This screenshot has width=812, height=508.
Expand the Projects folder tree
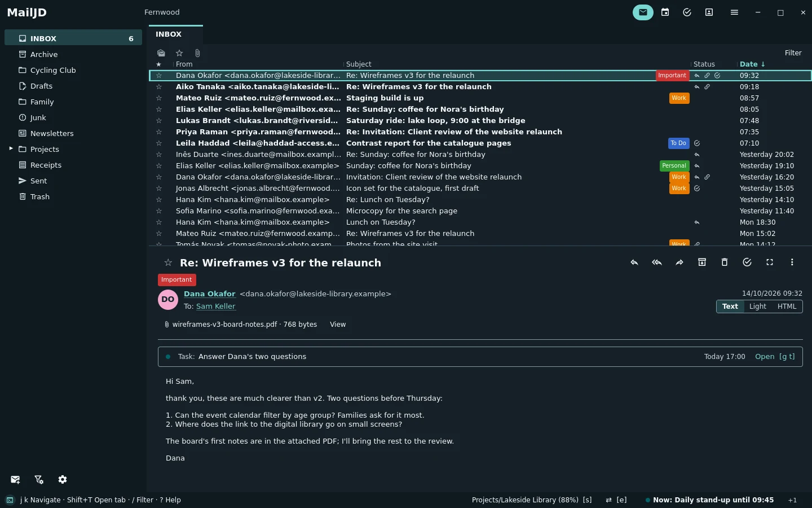click(11, 148)
